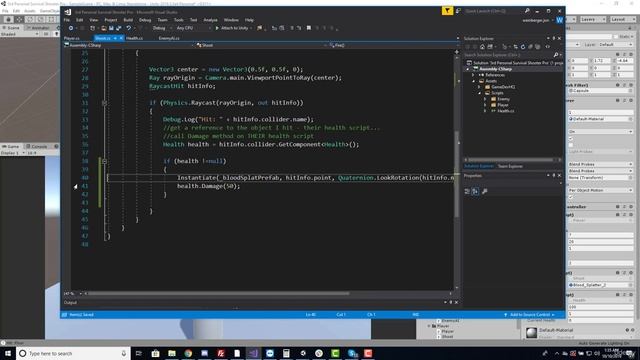Click the Visual Studio taskbar icon
Screen dimensions: 640x360
coord(253,353)
